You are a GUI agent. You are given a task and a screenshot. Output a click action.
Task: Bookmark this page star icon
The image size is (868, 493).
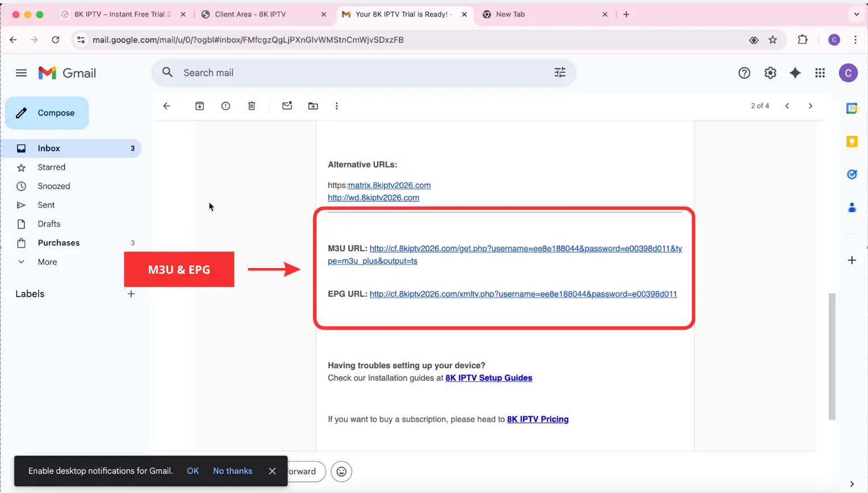pyautogui.click(x=773, y=40)
